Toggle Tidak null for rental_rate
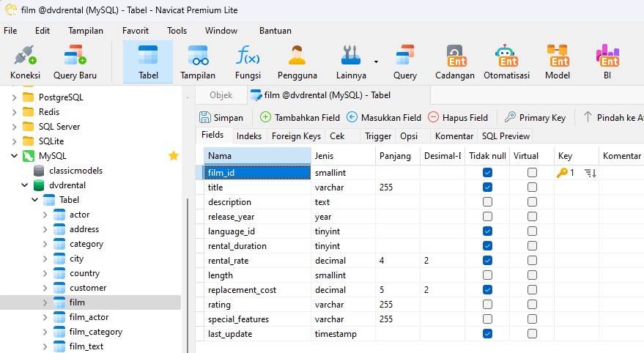This screenshot has height=353, width=644. pyautogui.click(x=487, y=261)
